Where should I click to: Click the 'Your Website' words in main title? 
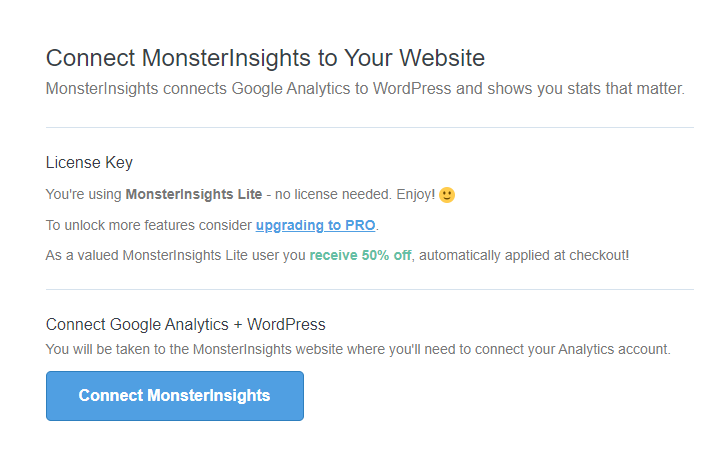tap(414, 58)
